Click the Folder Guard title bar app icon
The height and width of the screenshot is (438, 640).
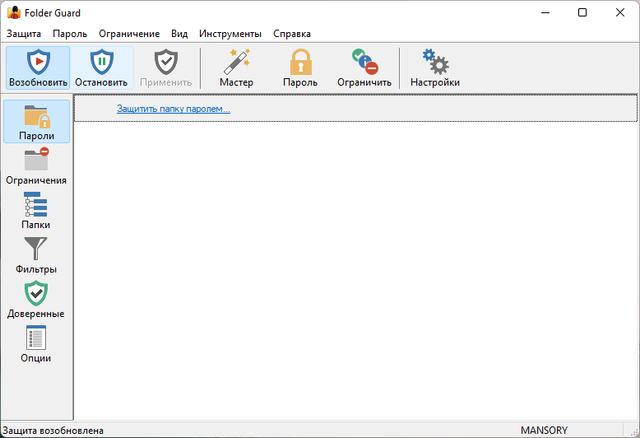pos(14,13)
